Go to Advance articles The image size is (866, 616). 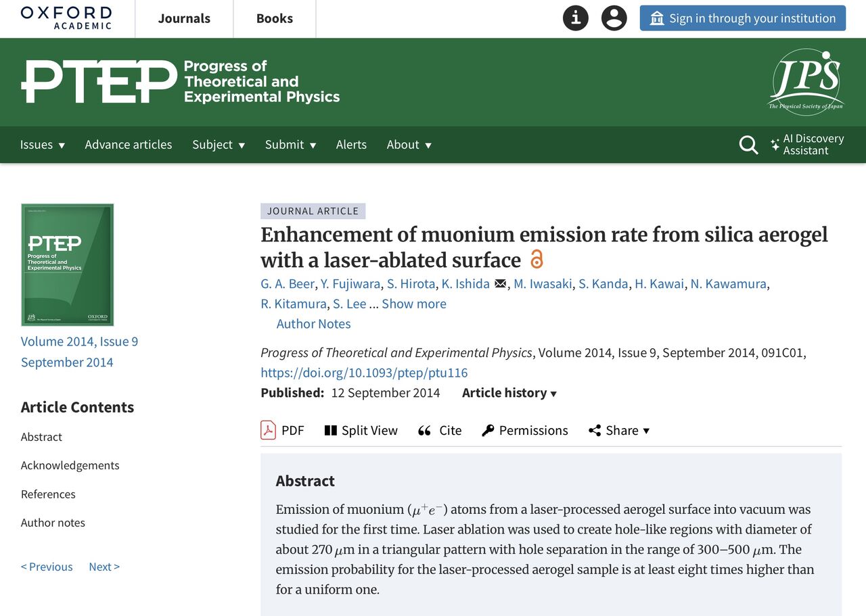coord(129,145)
